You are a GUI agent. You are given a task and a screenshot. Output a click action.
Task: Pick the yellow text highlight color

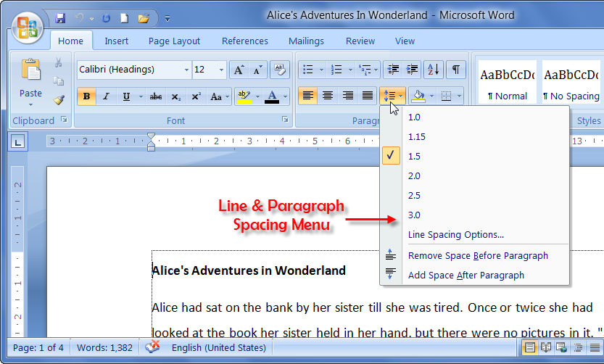244,96
